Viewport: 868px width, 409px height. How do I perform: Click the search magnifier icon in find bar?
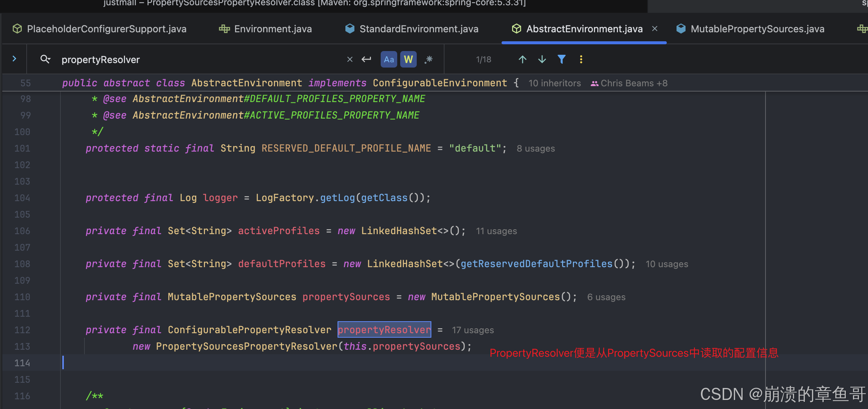click(45, 59)
